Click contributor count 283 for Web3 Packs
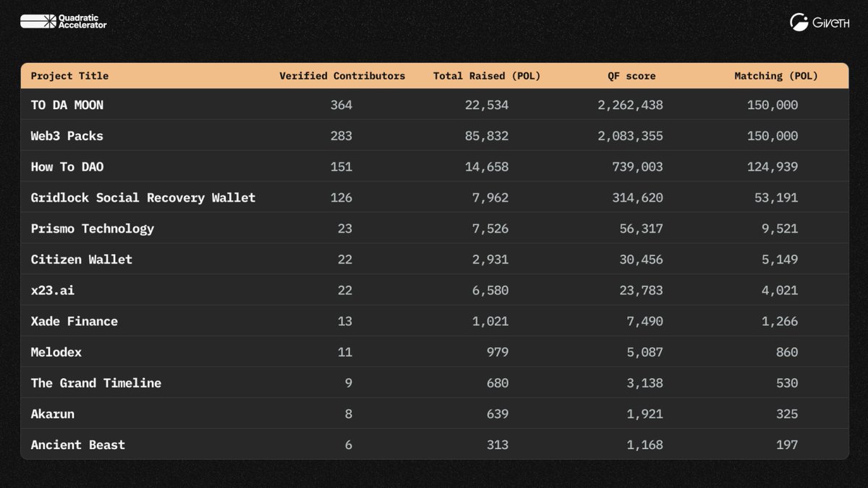 (341, 136)
